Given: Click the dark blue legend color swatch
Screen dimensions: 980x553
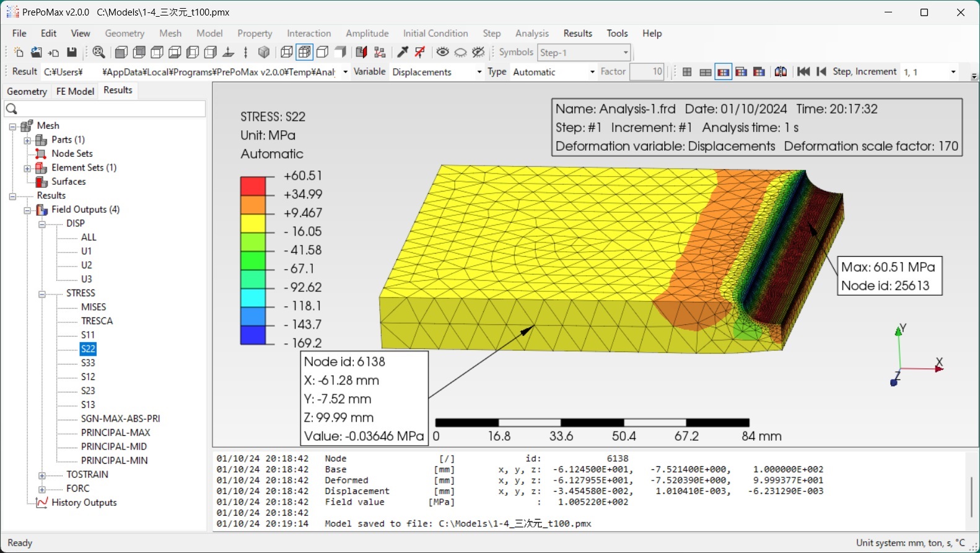Looking at the screenshot, I should tap(253, 335).
